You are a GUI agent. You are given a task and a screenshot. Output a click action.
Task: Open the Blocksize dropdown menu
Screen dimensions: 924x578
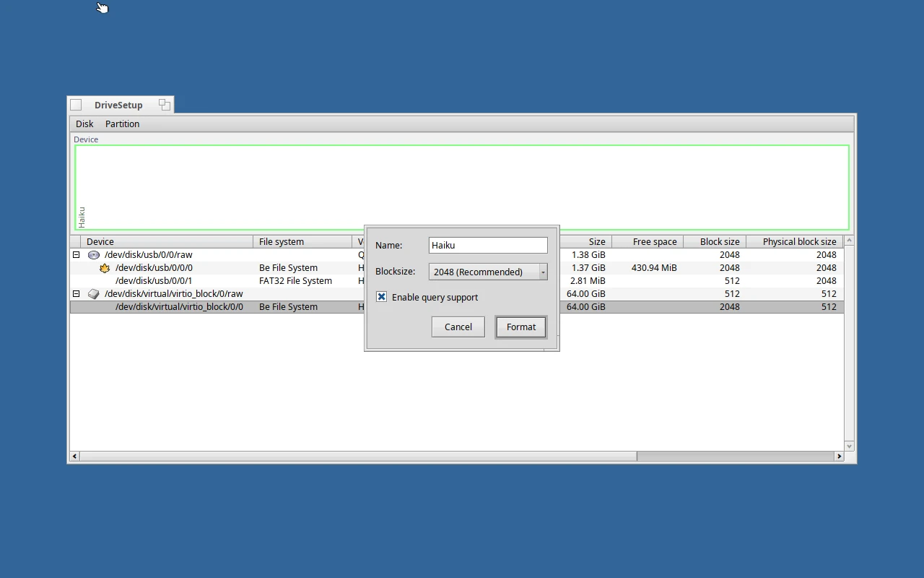[x=488, y=272]
